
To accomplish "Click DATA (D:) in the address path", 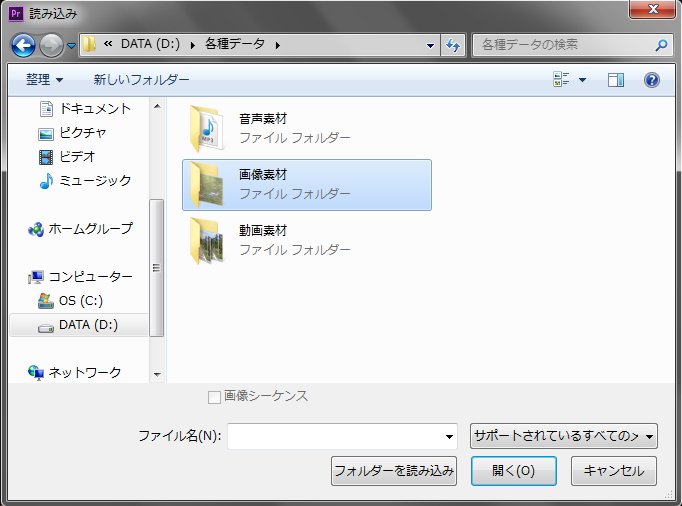I will click(x=150, y=44).
